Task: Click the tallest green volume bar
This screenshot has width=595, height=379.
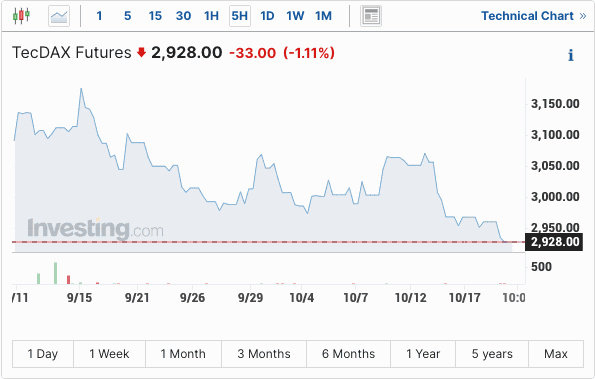Action: coord(55,273)
